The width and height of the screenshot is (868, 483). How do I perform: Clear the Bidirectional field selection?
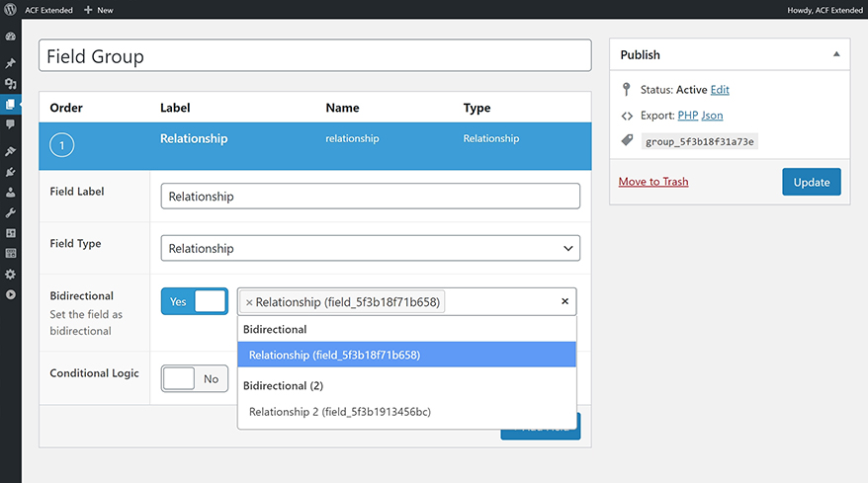(x=564, y=302)
